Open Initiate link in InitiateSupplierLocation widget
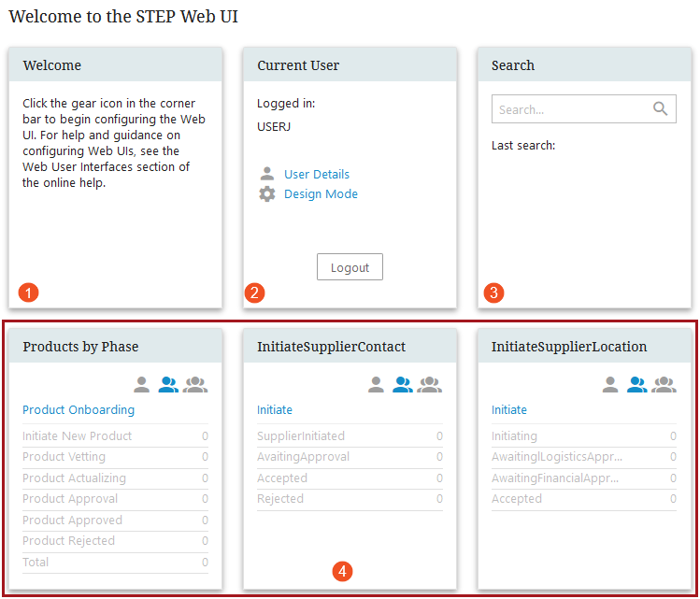The height and width of the screenshot is (599, 700). click(x=509, y=409)
